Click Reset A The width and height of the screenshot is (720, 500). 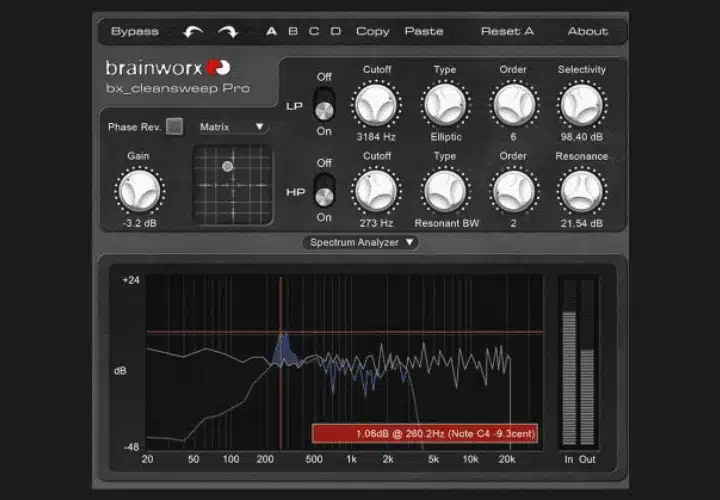click(x=507, y=31)
